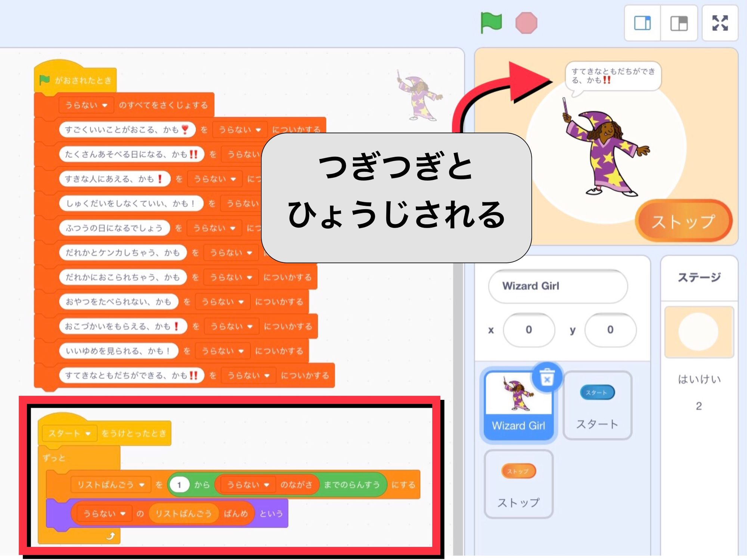Click the x position input field
Image resolution: width=747 pixels, height=560 pixels.
click(529, 330)
